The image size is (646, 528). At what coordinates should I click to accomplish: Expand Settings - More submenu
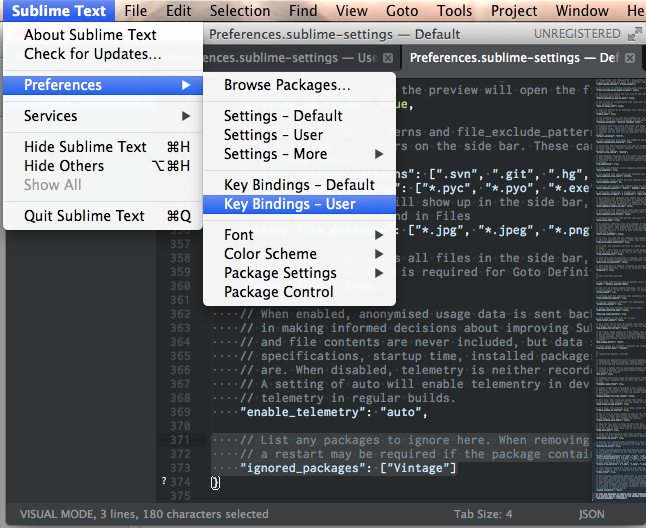point(300,154)
